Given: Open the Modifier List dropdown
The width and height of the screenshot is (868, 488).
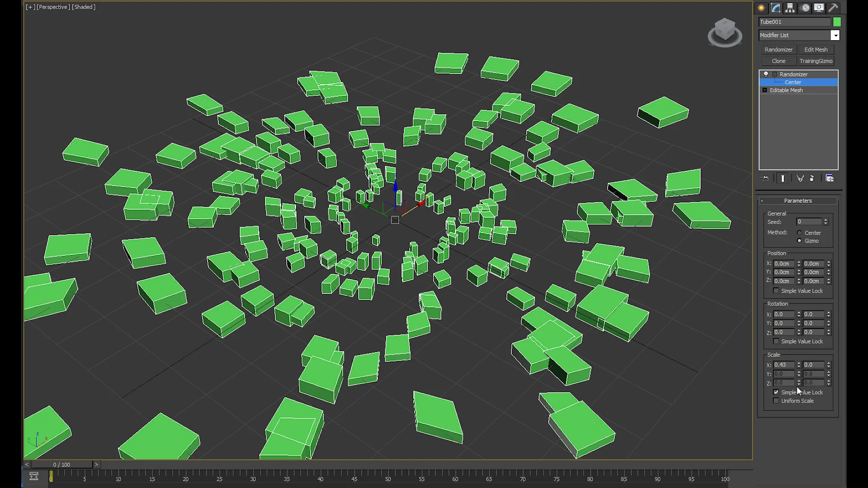Looking at the screenshot, I should [835, 35].
